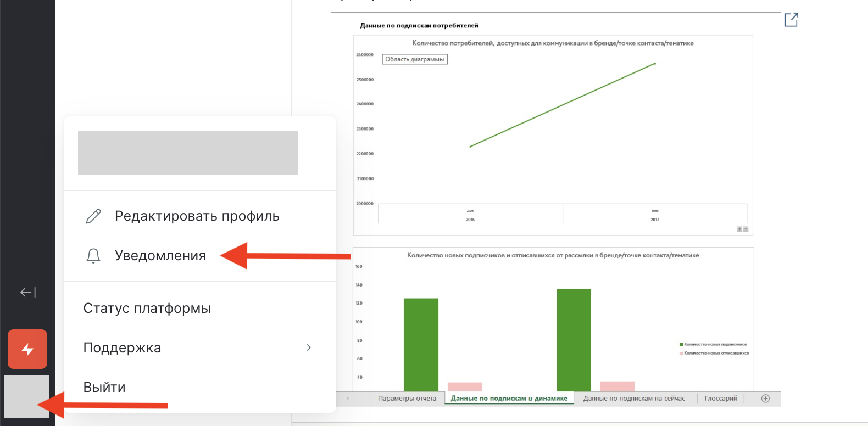Click the line chart title text

click(x=553, y=43)
